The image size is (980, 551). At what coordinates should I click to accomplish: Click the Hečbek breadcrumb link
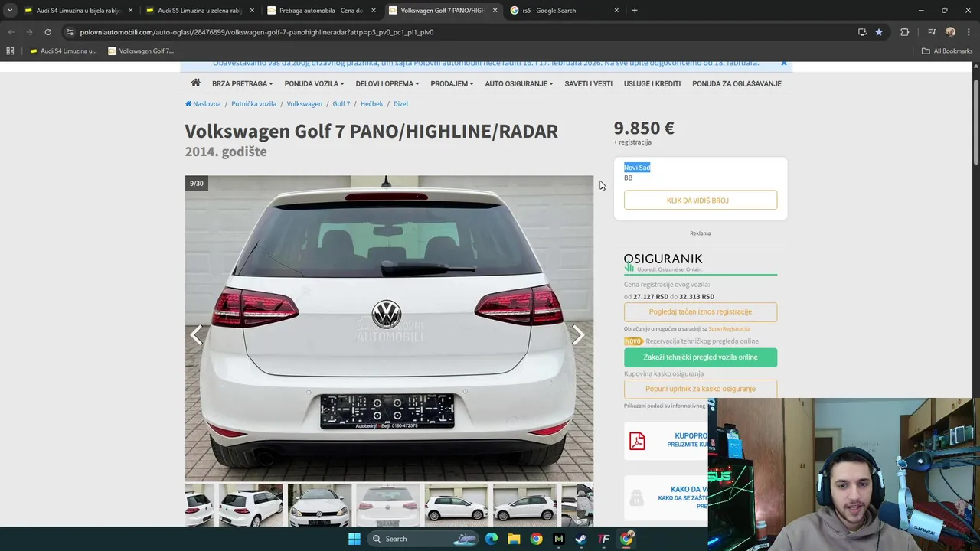[371, 103]
